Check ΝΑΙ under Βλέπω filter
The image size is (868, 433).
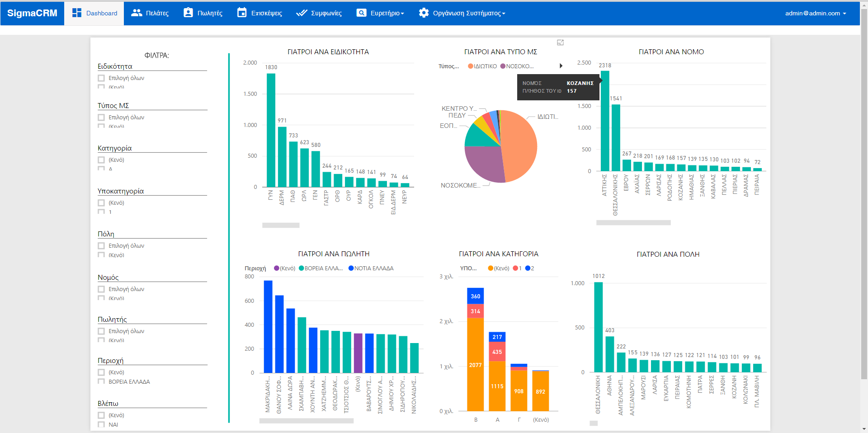(x=101, y=424)
